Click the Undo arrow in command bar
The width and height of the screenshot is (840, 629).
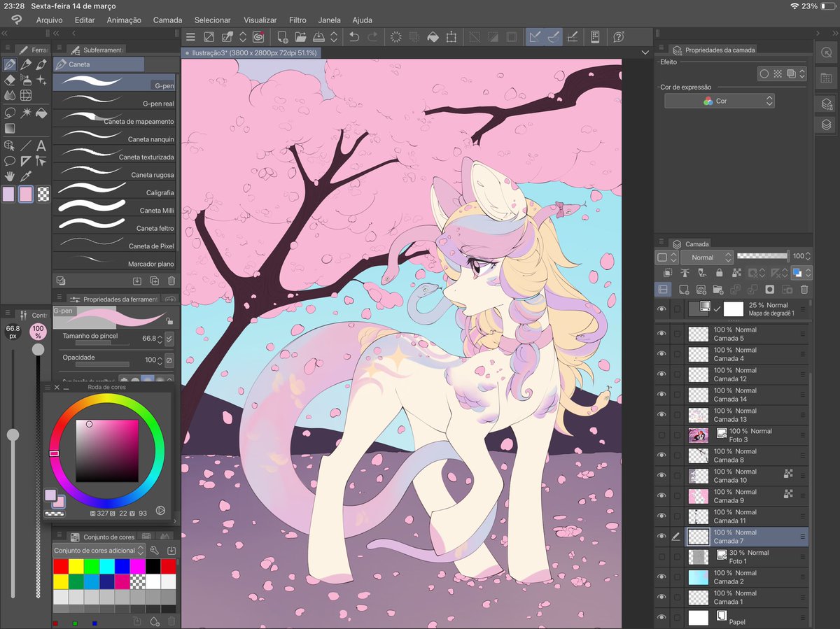354,37
